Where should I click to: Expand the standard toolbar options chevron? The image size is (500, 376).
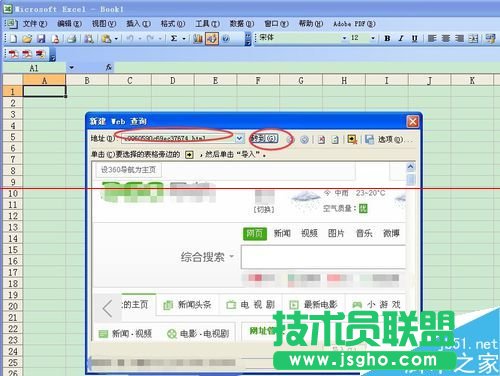(248, 39)
